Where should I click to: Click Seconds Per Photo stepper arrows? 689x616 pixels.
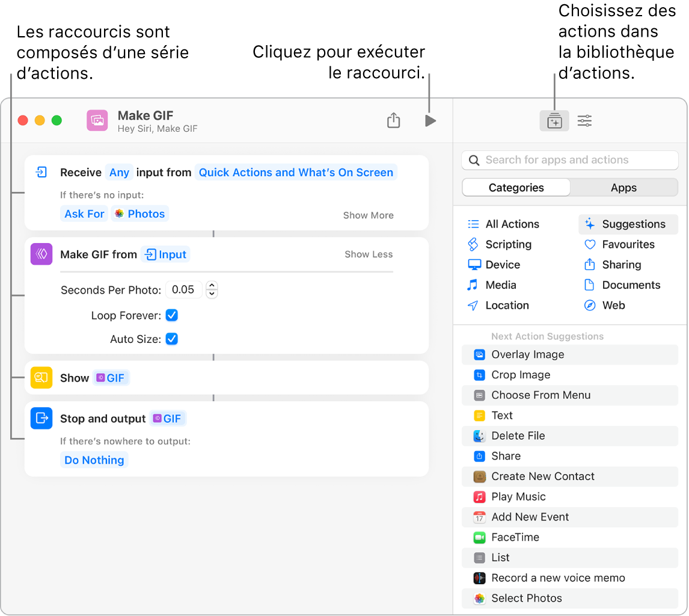tap(212, 290)
